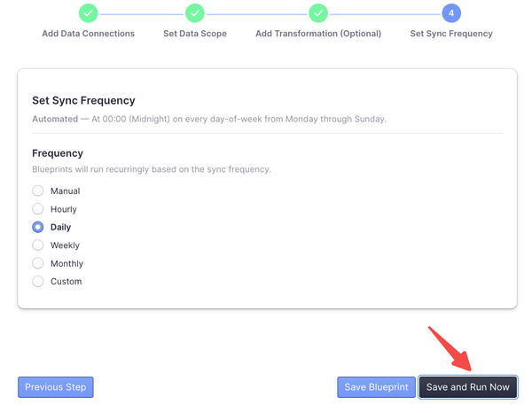
Task: Select the Custom frequency radio button
Action: 37,281
